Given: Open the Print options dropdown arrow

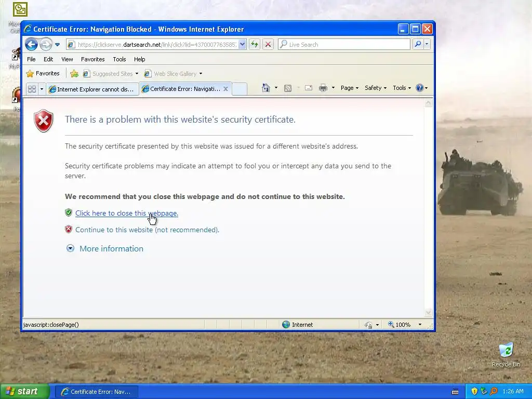Looking at the screenshot, I should [x=333, y=88].
